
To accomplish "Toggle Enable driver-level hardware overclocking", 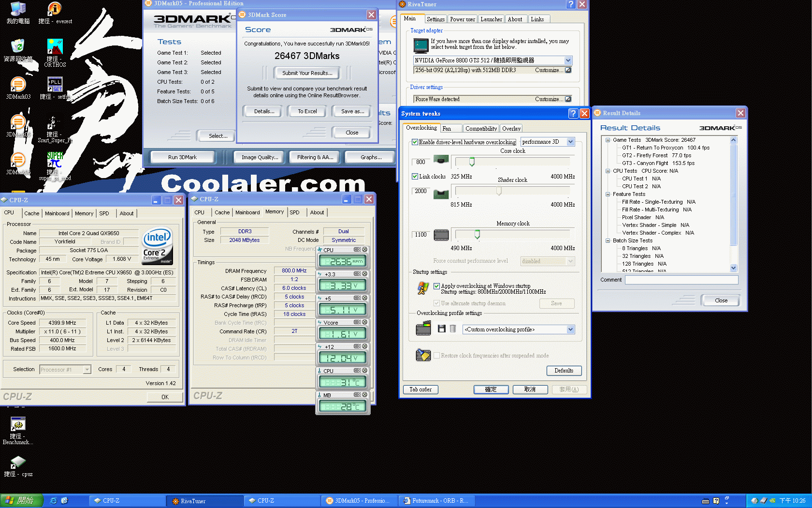I will (x=415, y=142).
